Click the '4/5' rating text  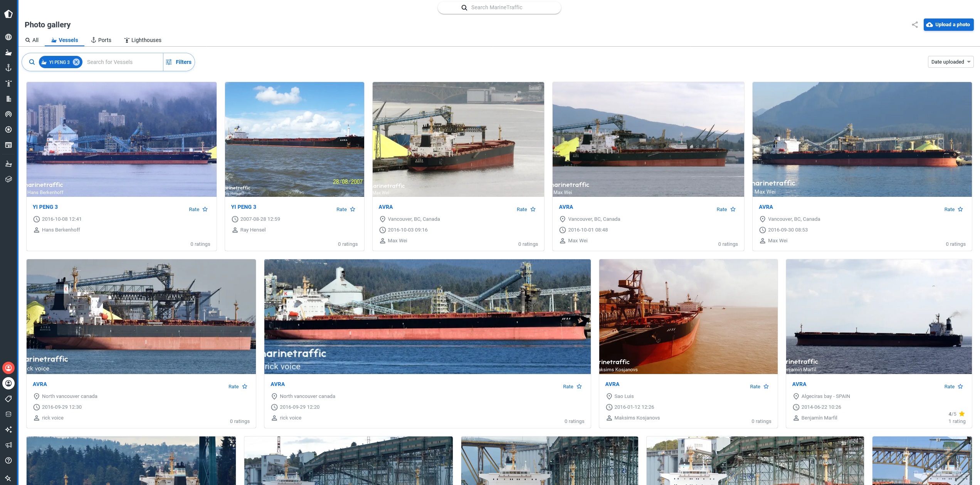(952, 414)
